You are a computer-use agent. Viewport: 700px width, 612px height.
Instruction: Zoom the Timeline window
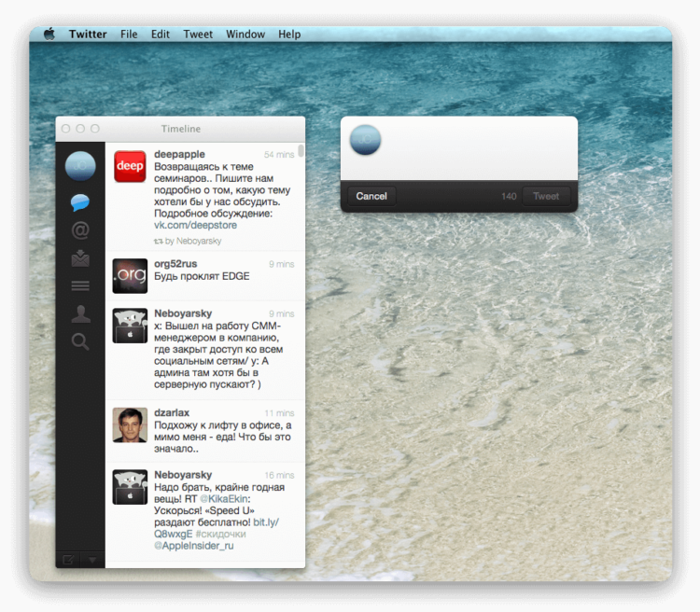pos(95,129)
